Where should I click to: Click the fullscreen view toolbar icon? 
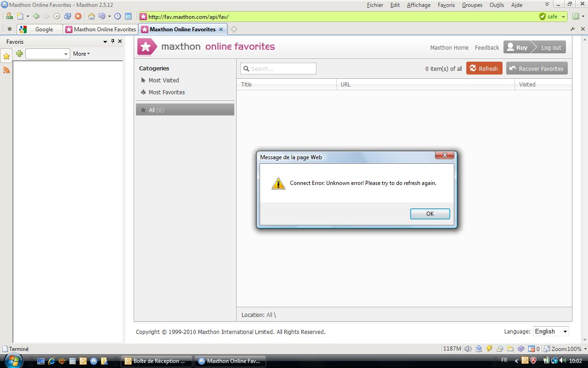[128, 16]
